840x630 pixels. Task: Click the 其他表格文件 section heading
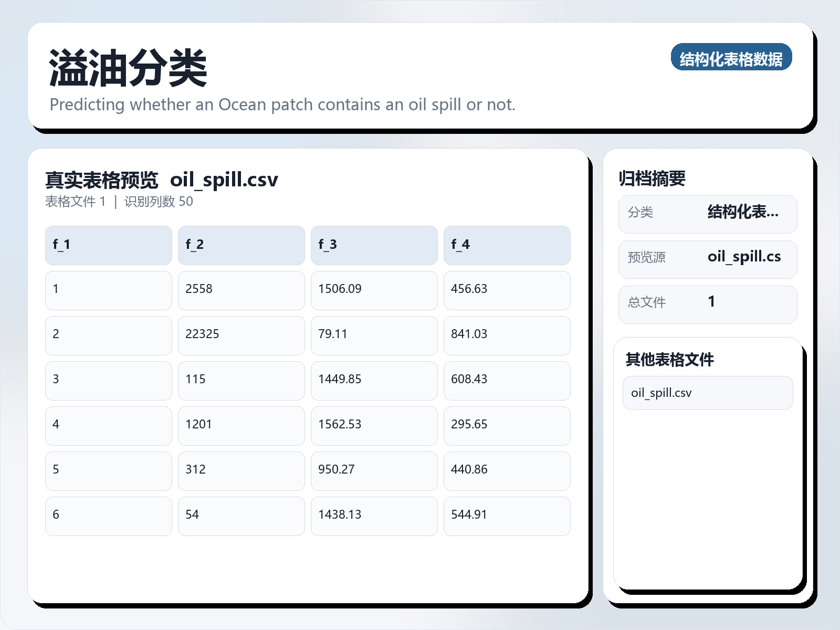click(x=669, y=360)
